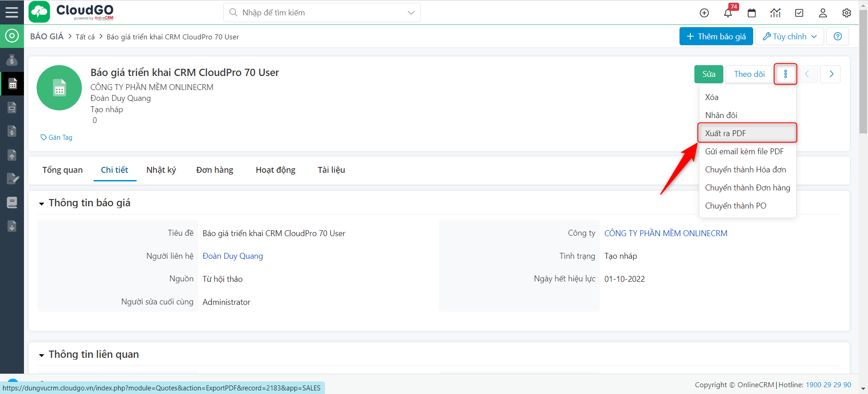Click the quick create plus icon
This screenshot has height=394, width=868.
tap(704, 13)
